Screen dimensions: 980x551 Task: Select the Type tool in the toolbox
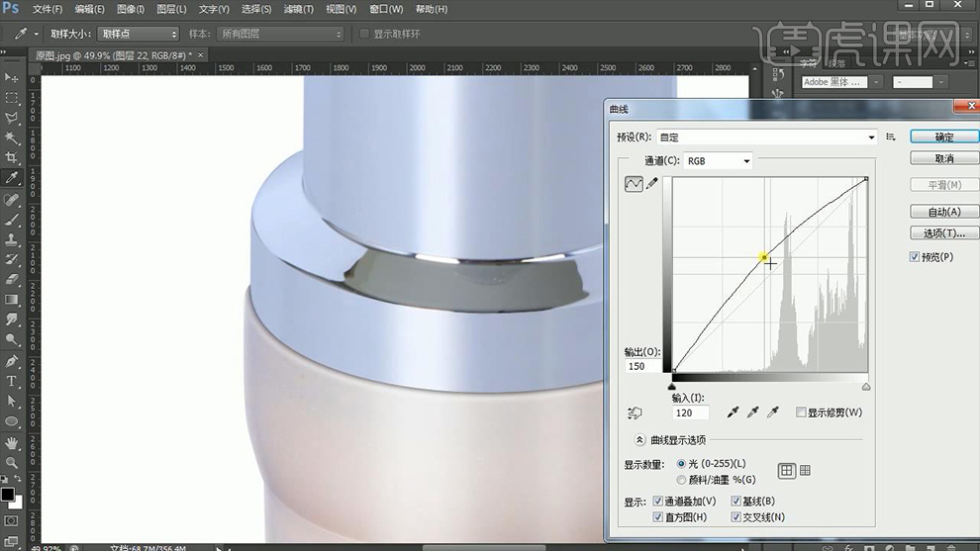click(12, 381)
